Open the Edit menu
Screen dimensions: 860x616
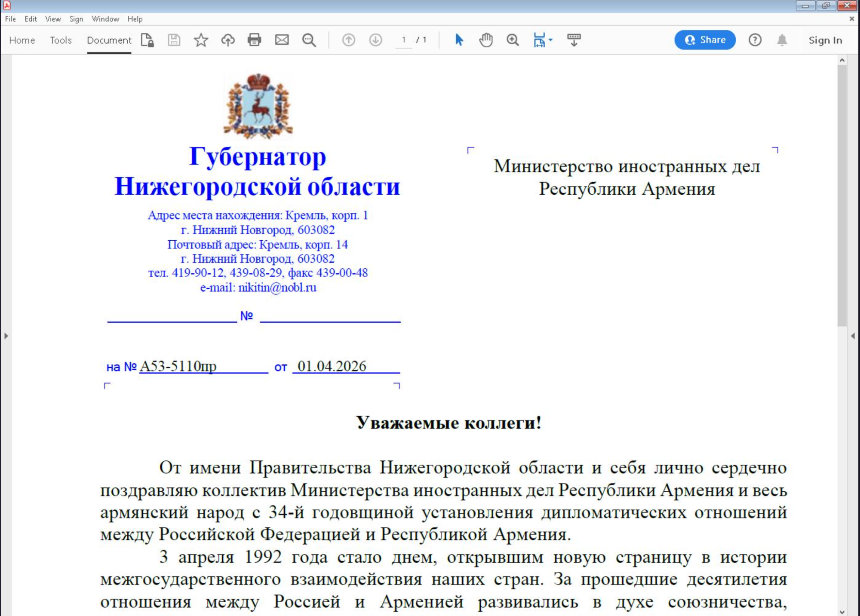(31, 19)
